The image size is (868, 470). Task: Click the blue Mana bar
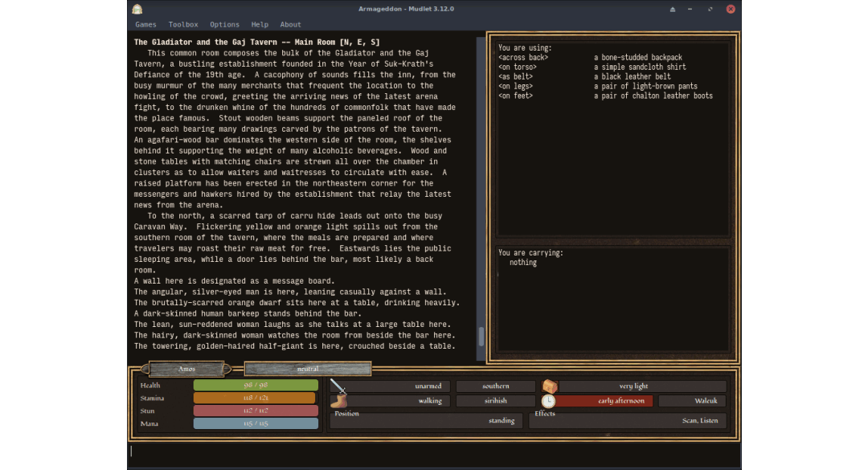256,423
